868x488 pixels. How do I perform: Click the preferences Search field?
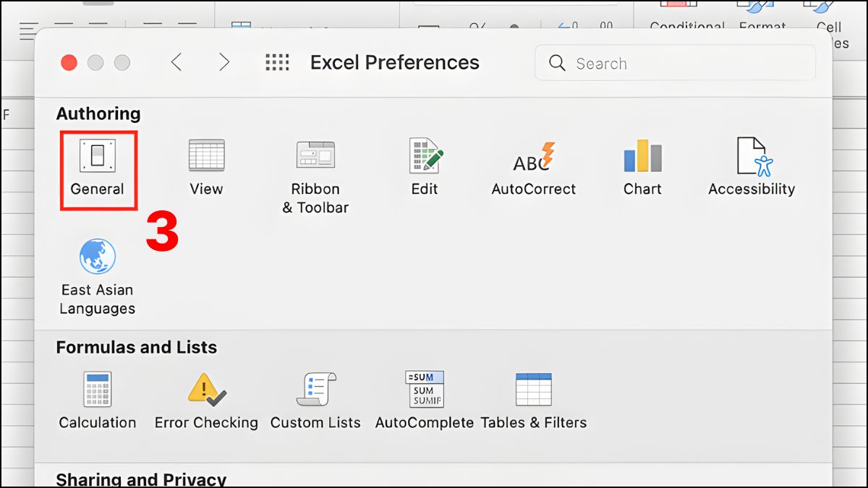[x=675, y=63]
